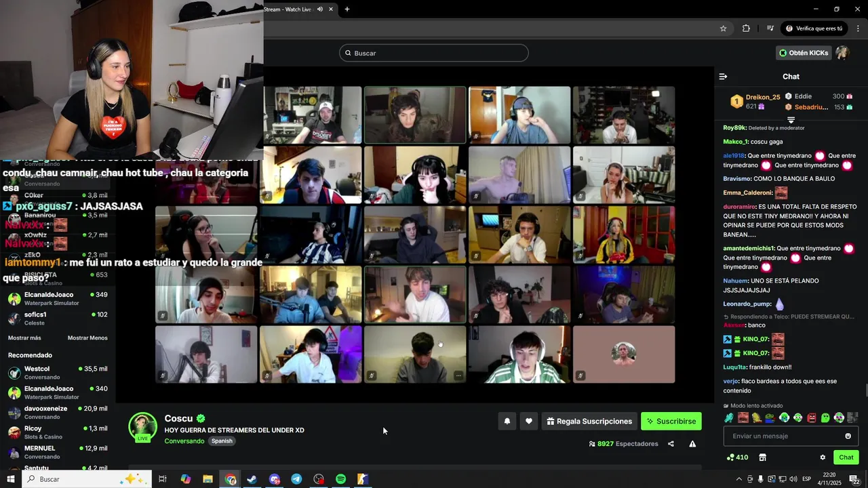This screenshot has width=868, height=488.
Task: Open File Explorer from taskbar
Action: click(x=208, y=479)
